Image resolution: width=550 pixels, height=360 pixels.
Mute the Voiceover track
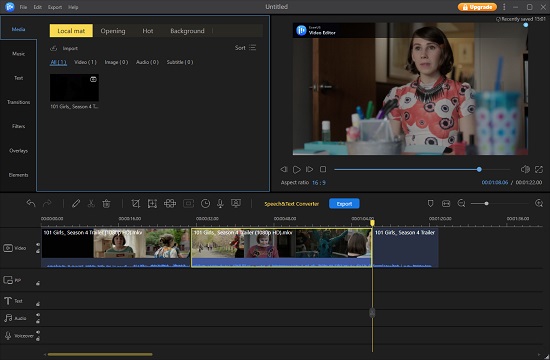[38, 332]
